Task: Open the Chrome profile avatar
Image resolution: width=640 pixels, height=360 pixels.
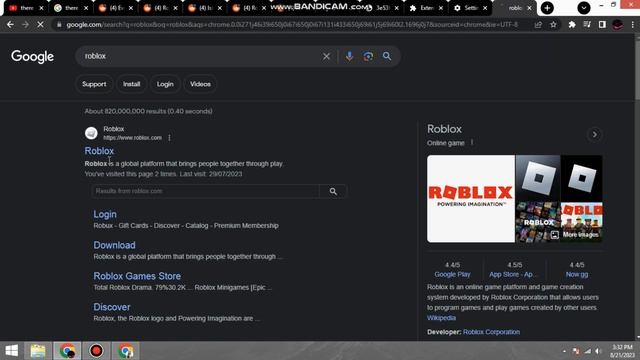Action: pyautogui.click(x=618, y=25)
